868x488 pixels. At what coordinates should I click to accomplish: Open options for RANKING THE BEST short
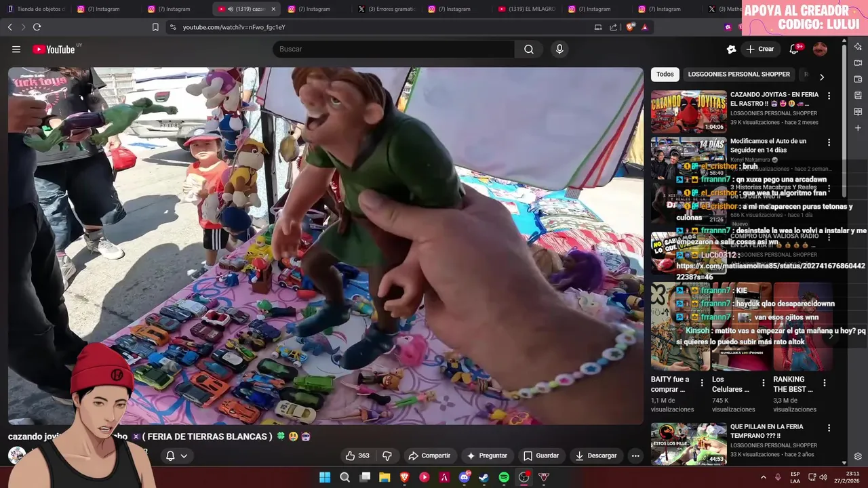coord(825,383)
